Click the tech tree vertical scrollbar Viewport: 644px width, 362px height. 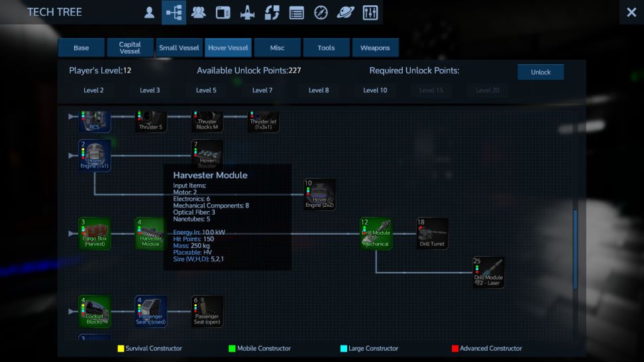pyautogui.click(x=575, y=249)
